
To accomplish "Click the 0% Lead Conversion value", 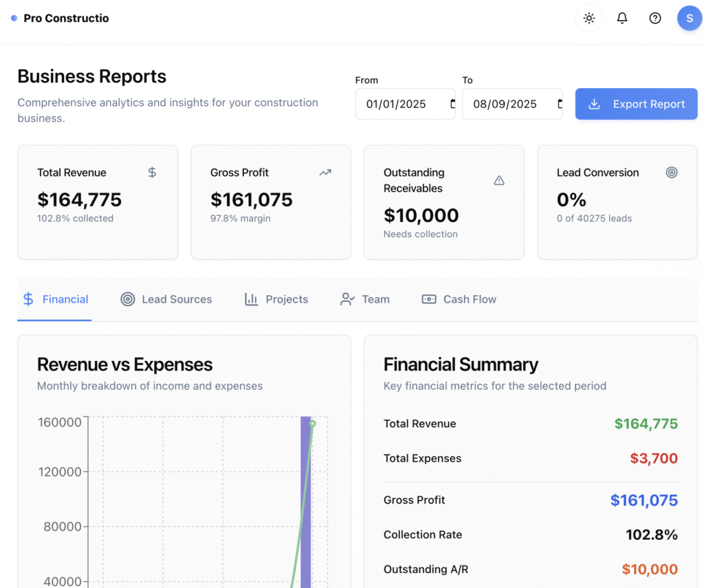I will [x=571, y=199].
